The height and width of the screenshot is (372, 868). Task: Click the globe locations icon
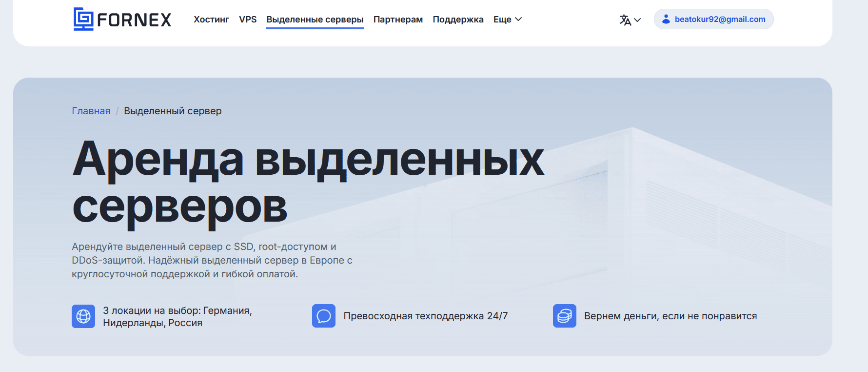(x=83, y=316)
